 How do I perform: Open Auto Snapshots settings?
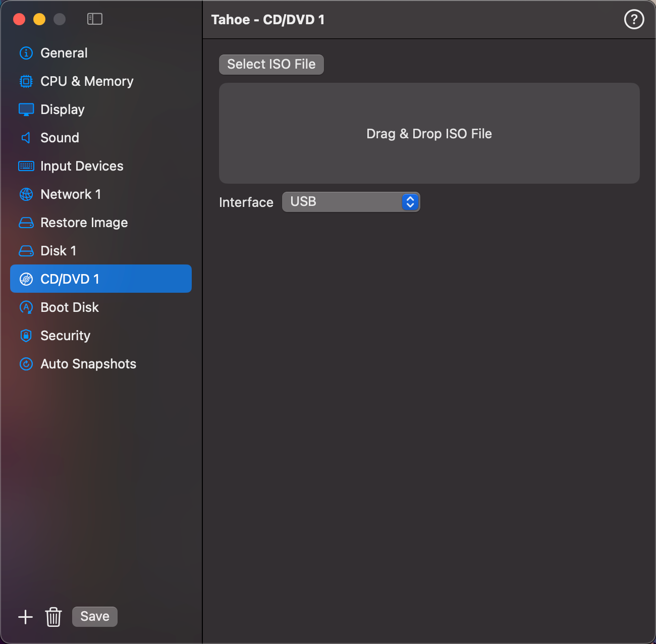(x=88, y=364)
